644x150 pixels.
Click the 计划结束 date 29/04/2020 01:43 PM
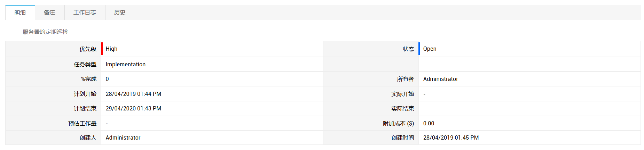click(x=133, y=109)
